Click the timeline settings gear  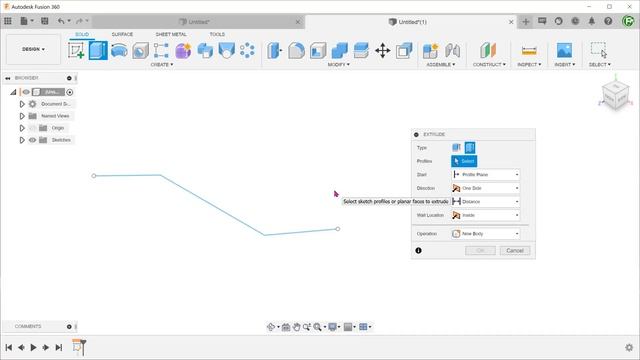pyautogui.click(x=629, y=347)
